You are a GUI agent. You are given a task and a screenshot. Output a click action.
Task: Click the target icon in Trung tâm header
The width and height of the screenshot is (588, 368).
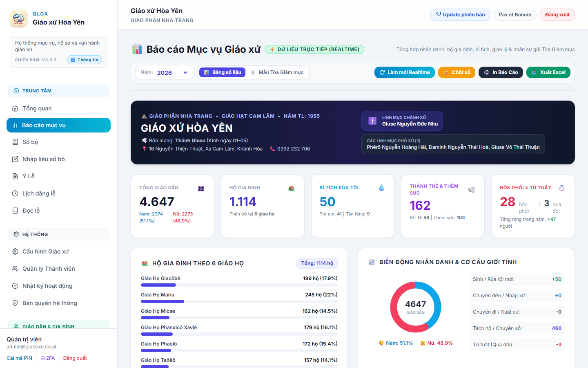16,91
